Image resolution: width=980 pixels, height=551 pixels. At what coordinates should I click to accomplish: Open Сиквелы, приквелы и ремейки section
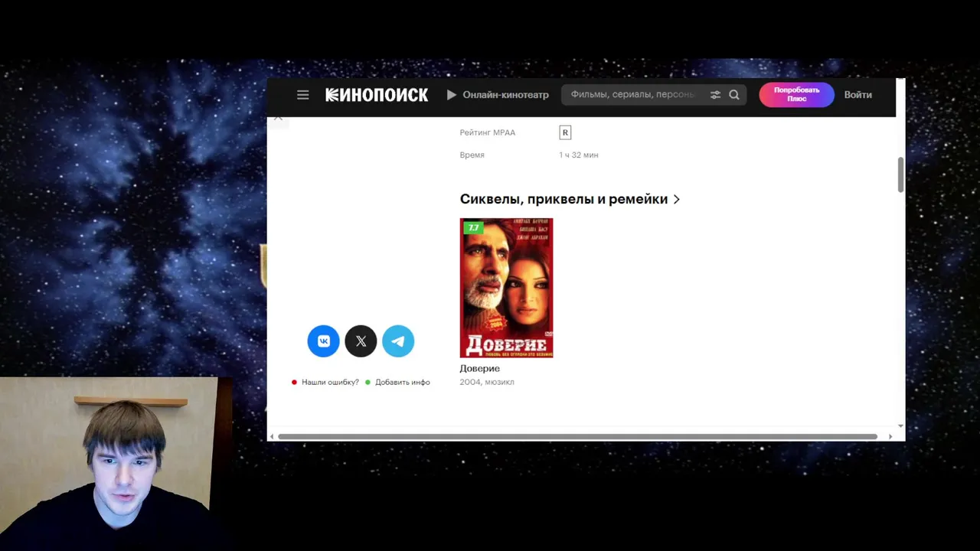point(563,199)
